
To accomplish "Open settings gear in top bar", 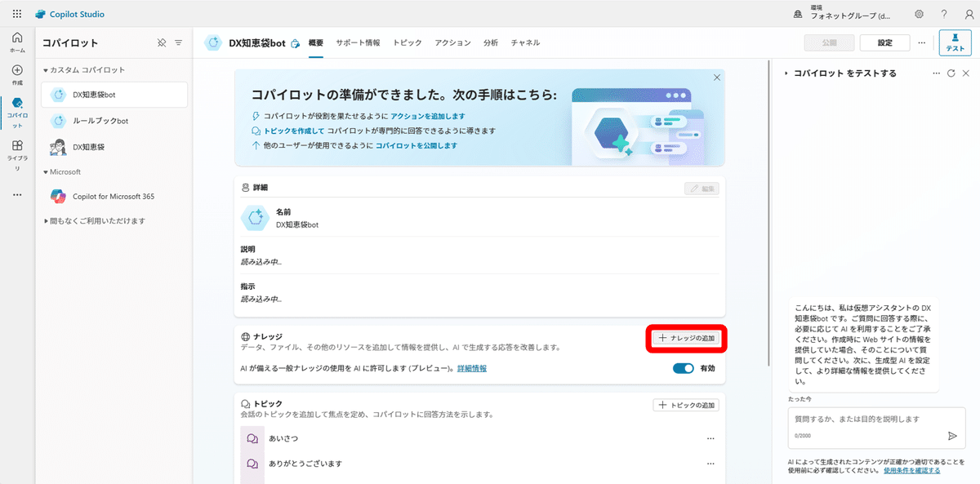I will [919, 14].
